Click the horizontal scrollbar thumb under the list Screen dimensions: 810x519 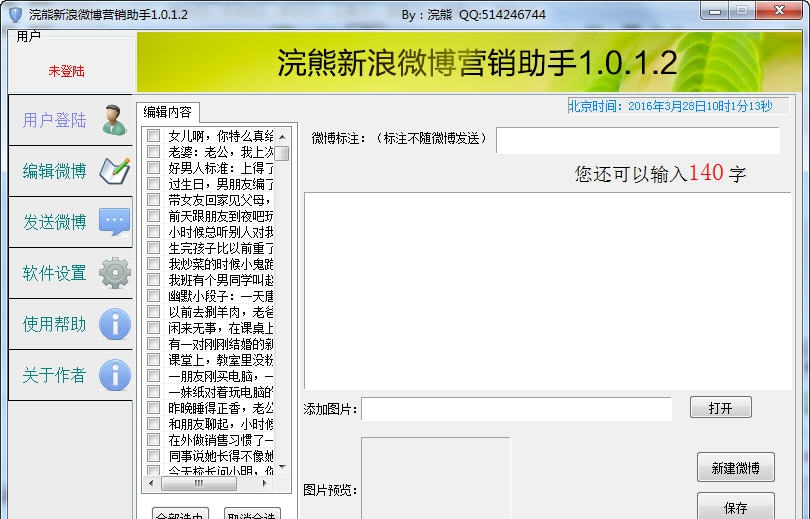click(199, 483)
